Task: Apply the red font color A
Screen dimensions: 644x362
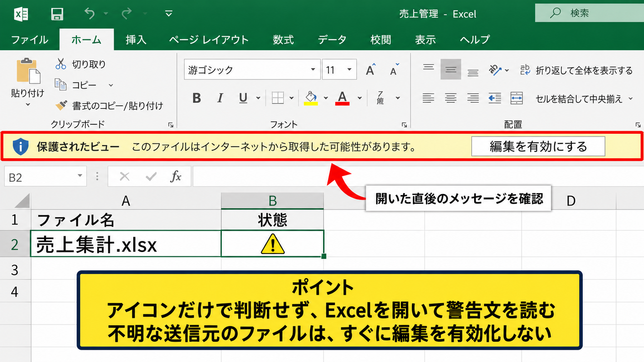Action: (342, 98)
